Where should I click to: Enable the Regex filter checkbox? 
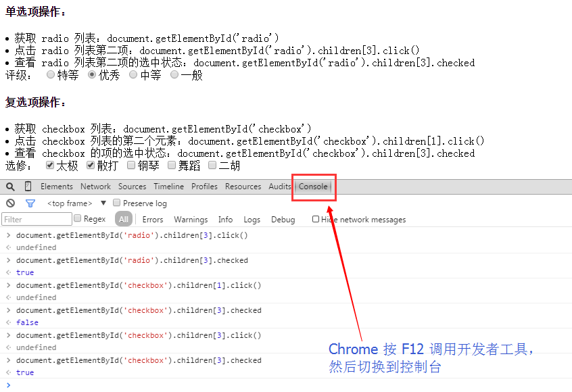point(77,218)
